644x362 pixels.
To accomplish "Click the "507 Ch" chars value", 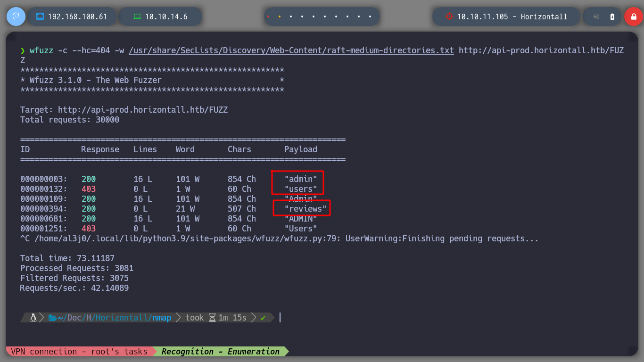I will coord(242,209).
